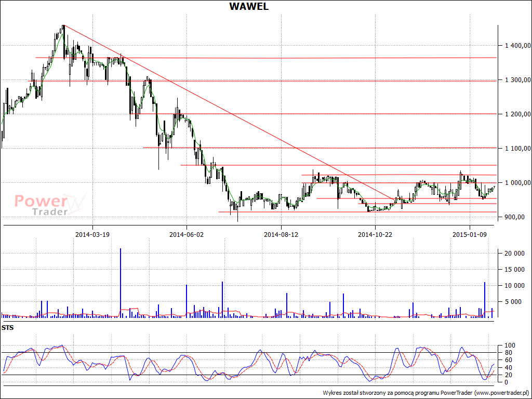
Task: Select the 80 label on the STS scale
Action: (x=508, y=353)
